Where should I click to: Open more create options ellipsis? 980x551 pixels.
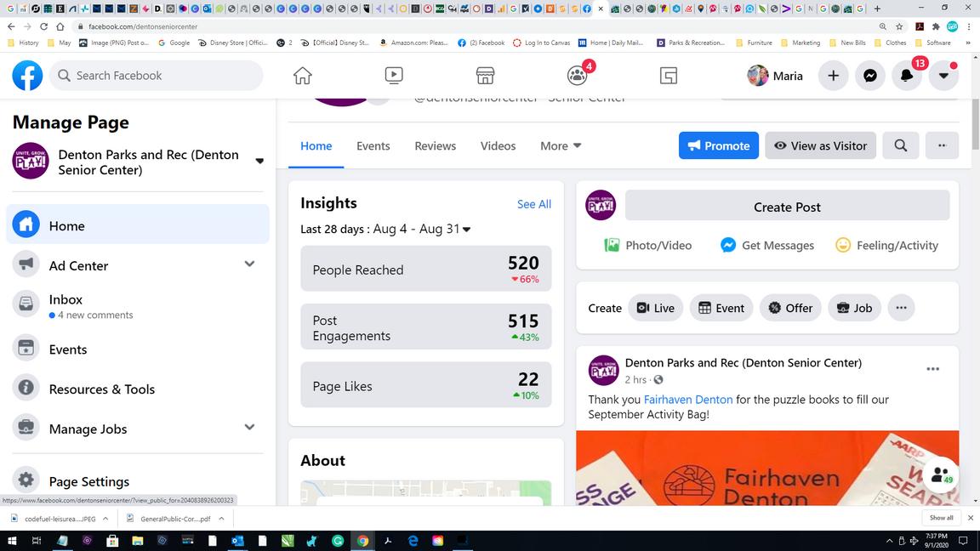coord(901,308)
